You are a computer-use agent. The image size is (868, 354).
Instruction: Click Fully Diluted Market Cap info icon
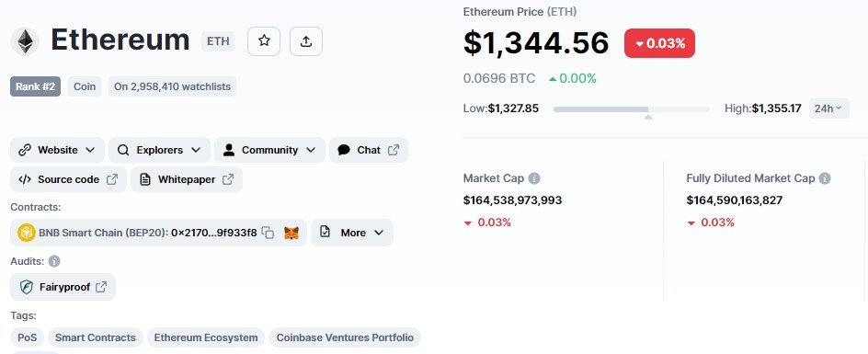tap(824, 178)
